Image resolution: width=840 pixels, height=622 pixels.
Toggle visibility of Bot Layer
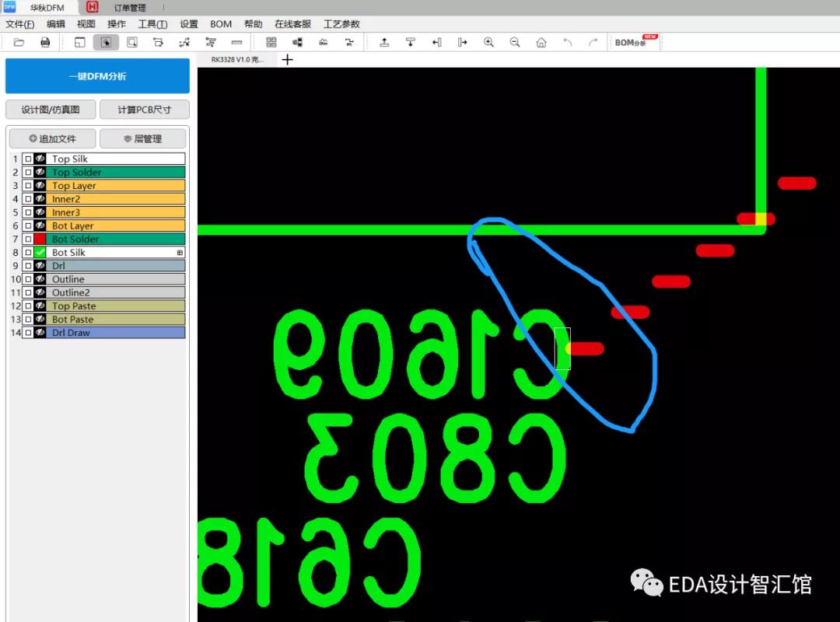[x=40, y=225]
